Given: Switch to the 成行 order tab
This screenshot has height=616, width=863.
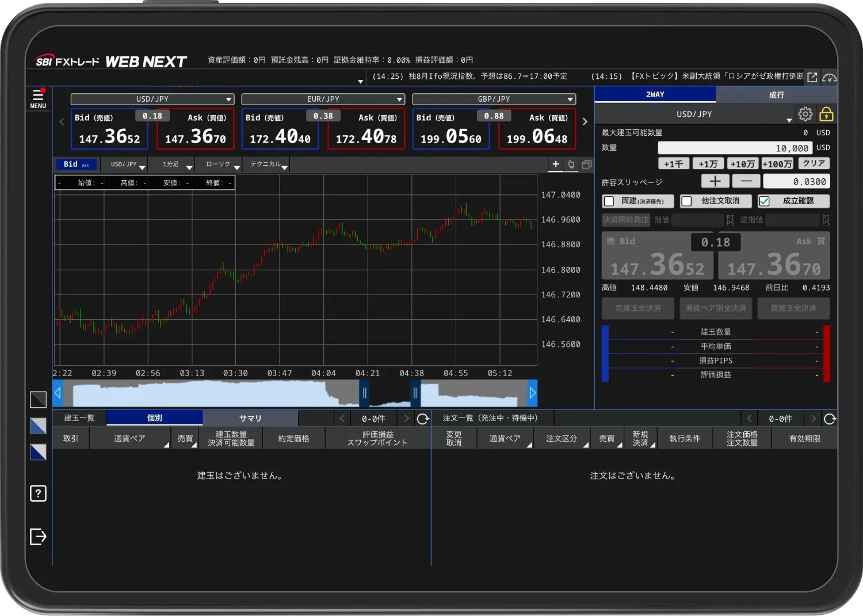Looking at the screenshot, I should click(776, 95).
